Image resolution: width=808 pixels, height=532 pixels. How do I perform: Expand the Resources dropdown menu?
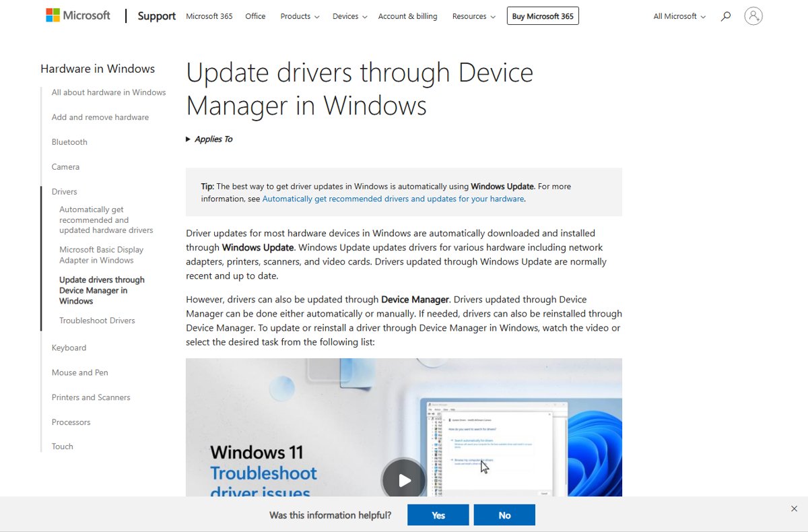click(x=474, y=16)
